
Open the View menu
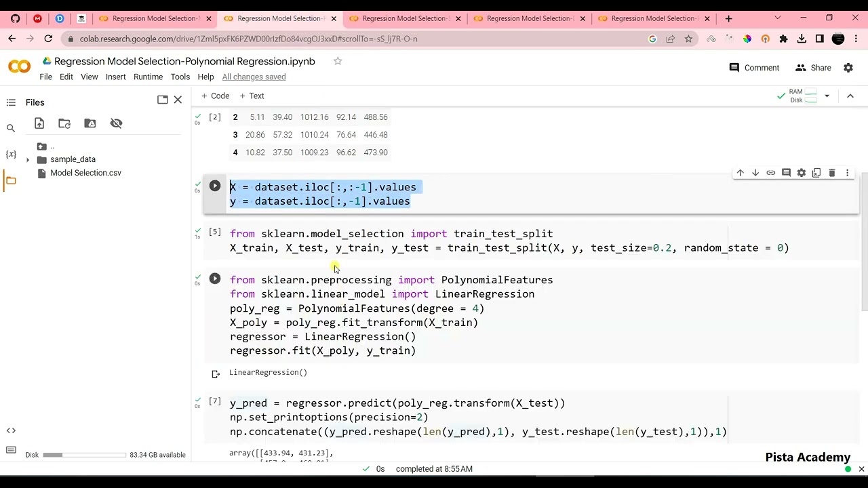click(x=90, y=77)
